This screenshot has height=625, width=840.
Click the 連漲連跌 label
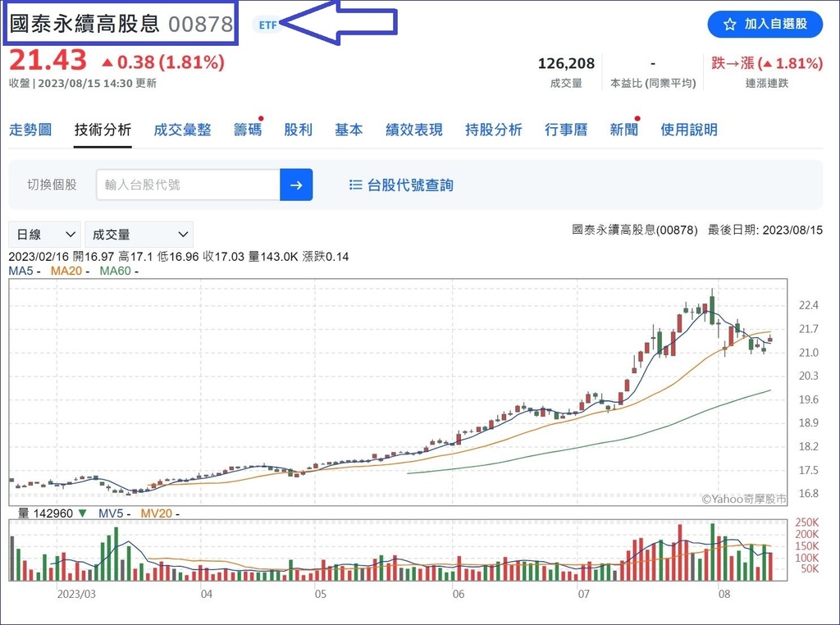click(767, 83)
